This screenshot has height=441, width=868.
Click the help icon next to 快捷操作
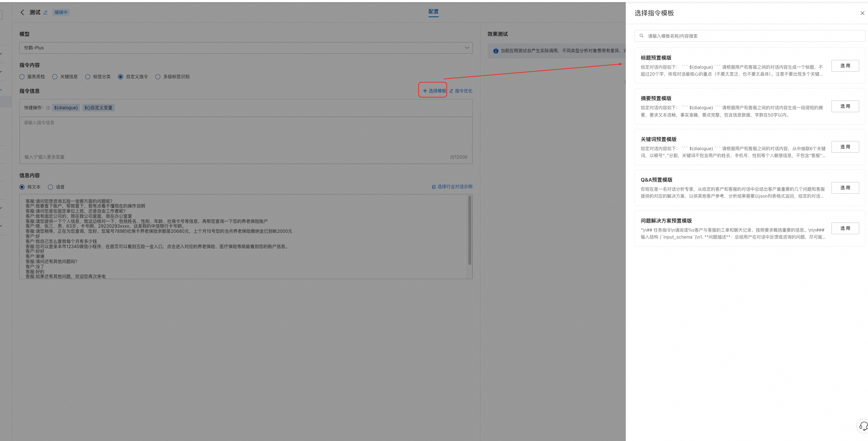click(x=48, y=108)
